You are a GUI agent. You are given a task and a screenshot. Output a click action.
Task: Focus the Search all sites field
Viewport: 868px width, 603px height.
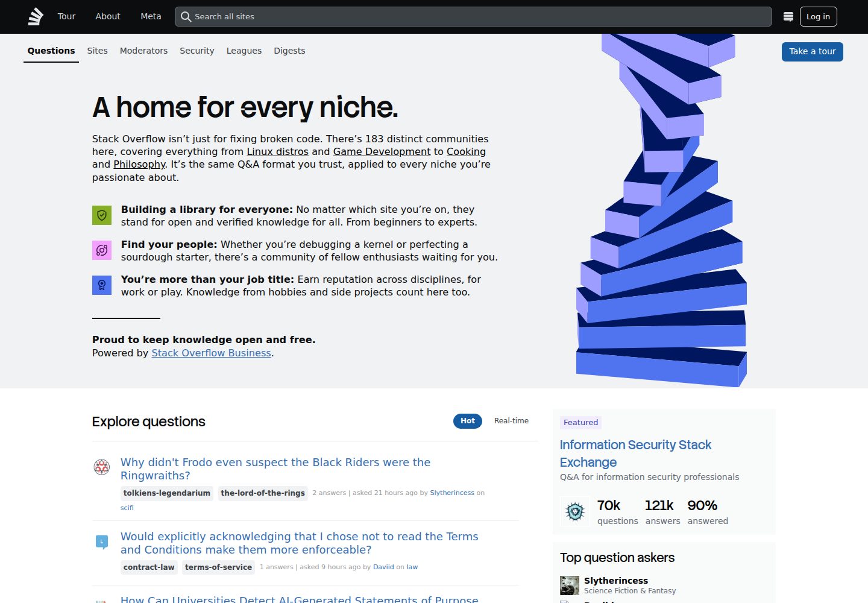tap(473, 17)
